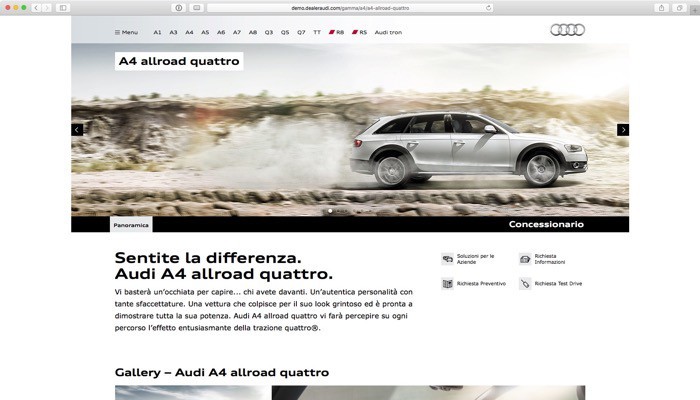The image size is (700, 400).
Task: Open the A1 model page
Action: point(157,32)
